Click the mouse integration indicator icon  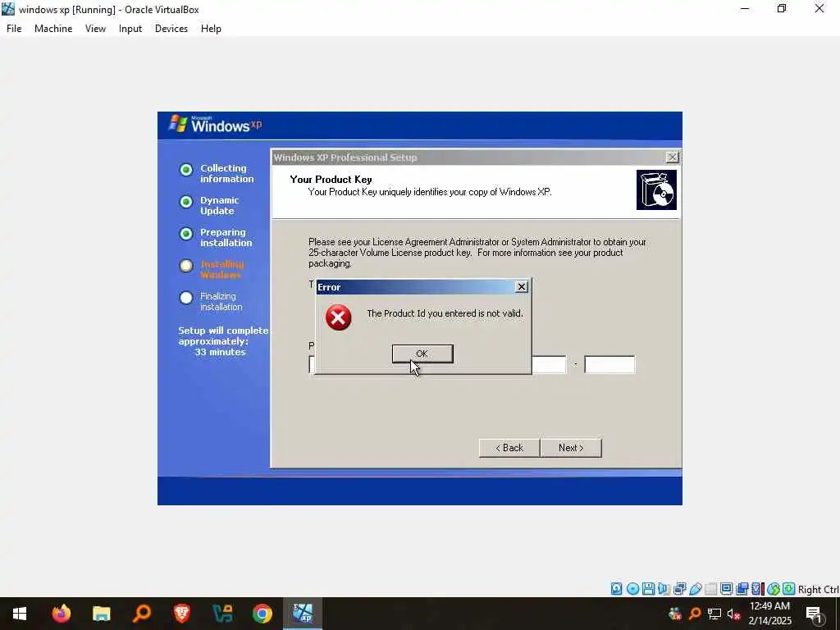coord(773,589)
